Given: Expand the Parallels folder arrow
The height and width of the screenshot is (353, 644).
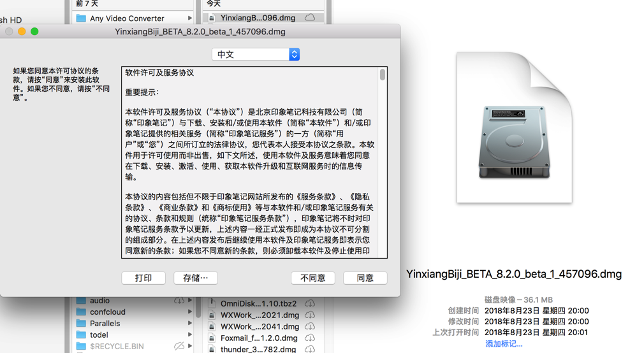Looking at the screenshot, I should 189,323.
